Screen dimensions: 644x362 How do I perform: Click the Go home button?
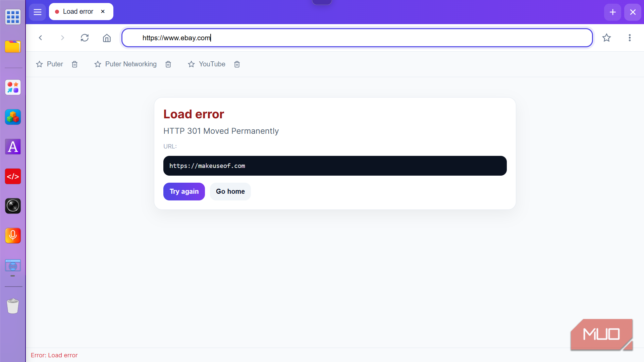(x=230, y=191)
